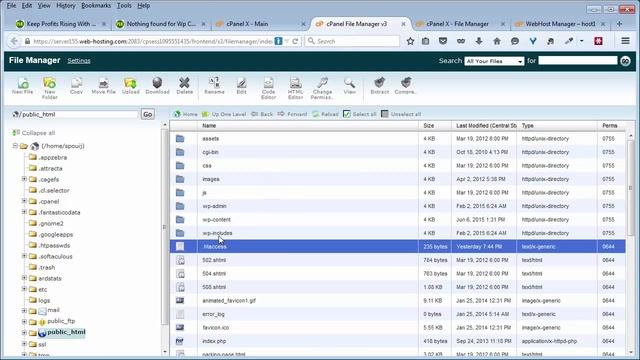This screenshot has width=640, height=360.
Task: Open the Bookmarks menu
Action: pyautogui.click(x=96, y=6)
